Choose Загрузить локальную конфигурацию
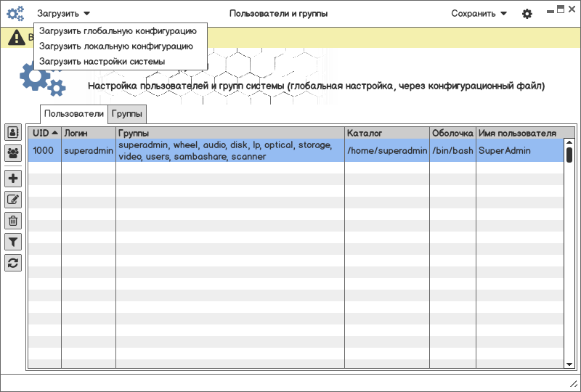This screenshot has height=392, width=581. pos(116,46)
